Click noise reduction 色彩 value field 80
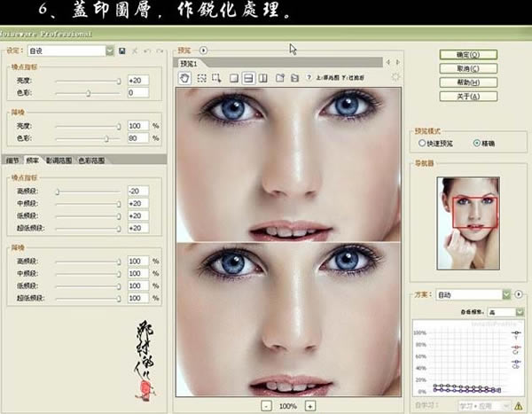Viewport: 532px width, 414px height. [138, 138]
